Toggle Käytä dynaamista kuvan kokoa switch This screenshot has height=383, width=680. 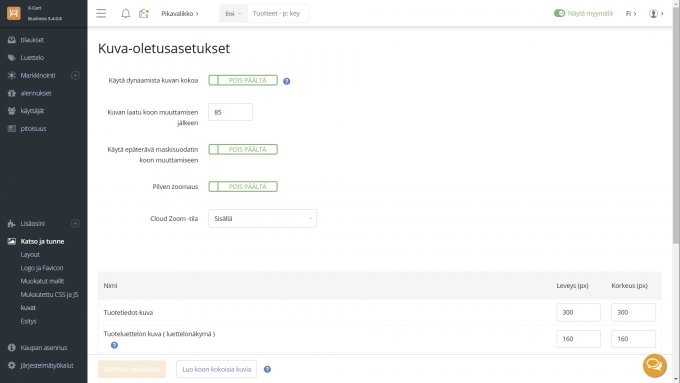(x=243, y=80)
